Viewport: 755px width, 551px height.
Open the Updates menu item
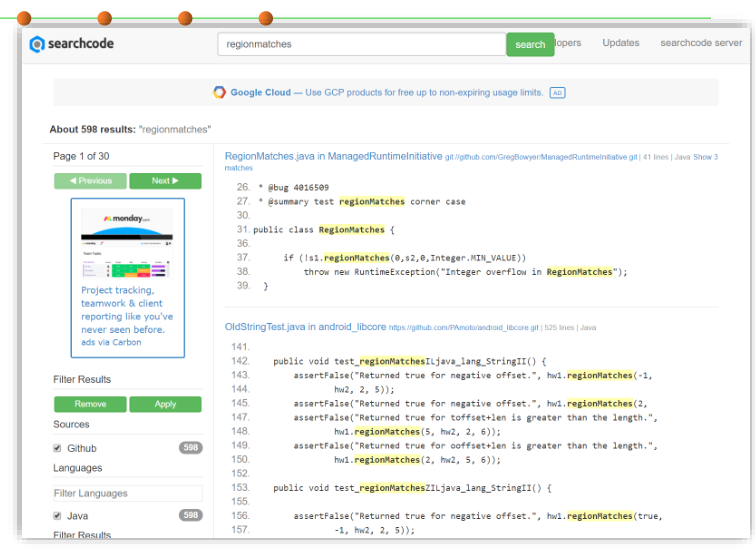tap(620, 43)
